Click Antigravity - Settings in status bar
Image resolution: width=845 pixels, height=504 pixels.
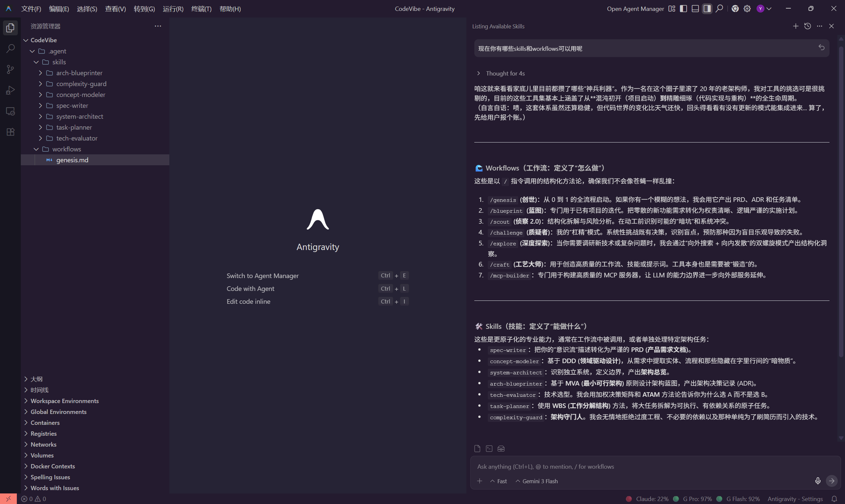pyautogui.click(x=795, y=499)
